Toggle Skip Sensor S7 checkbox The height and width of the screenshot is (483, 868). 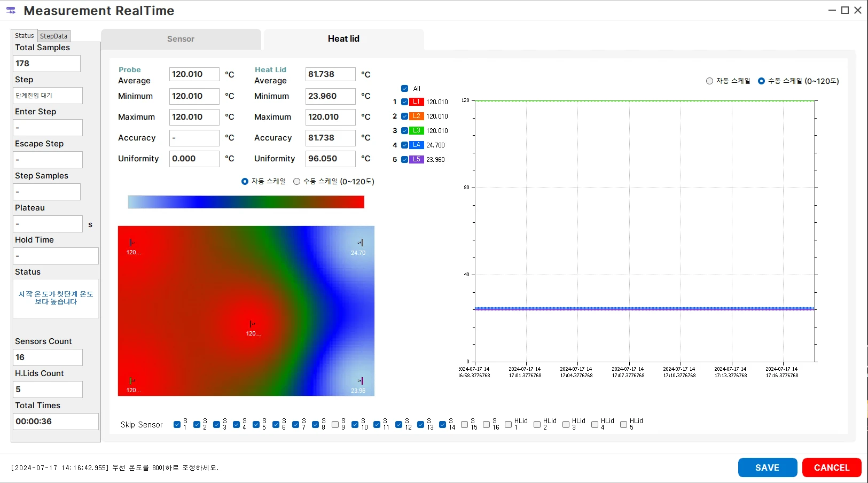point(295,425)
